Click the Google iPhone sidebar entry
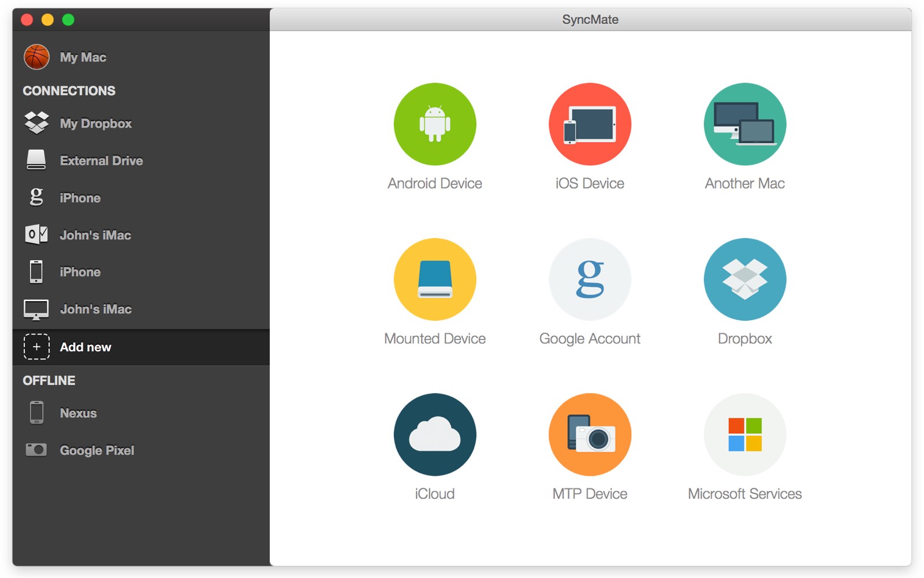924x578 pixels. 80,198
